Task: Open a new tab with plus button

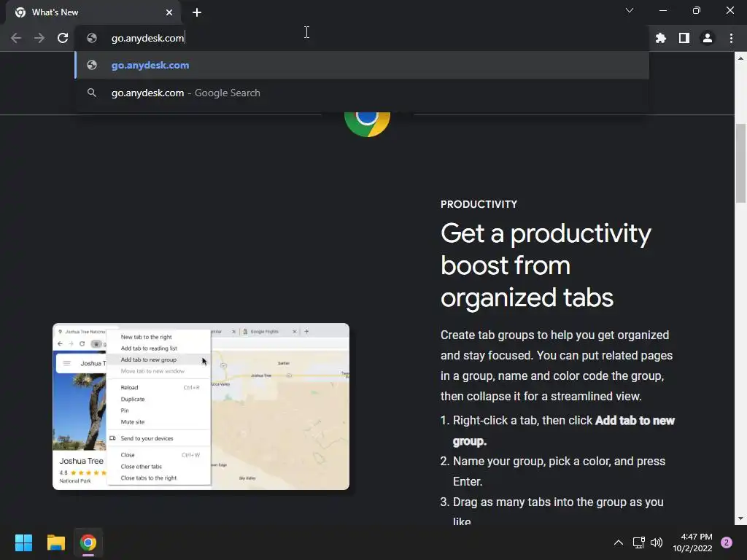Action: click(197, 12)
